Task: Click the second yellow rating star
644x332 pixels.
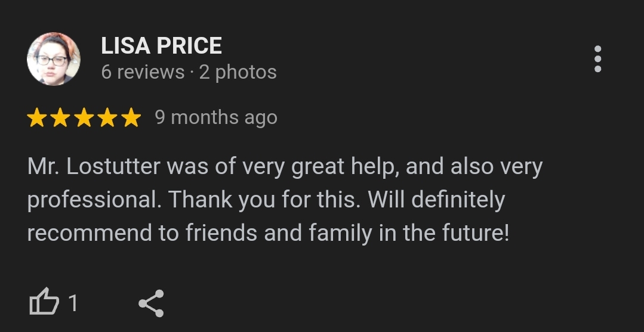Action: click(x=60, y=118)
